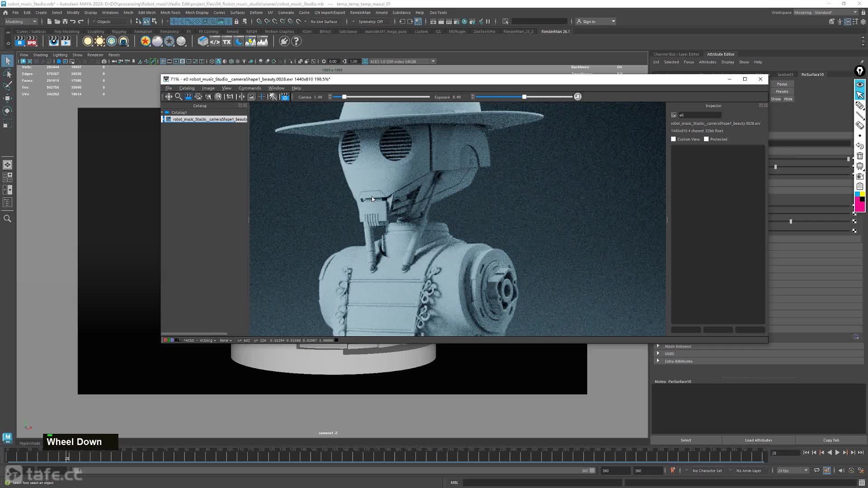Viewport: 868px width, 488px height.
Task: Open the 'it' image tool eye clapper icon
Action: click(54, 42)
